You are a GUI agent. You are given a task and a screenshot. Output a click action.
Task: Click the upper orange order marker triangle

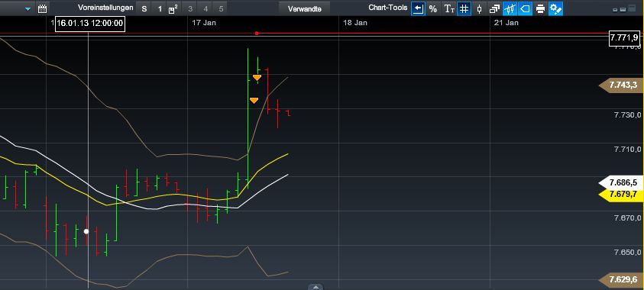[257, 77]
